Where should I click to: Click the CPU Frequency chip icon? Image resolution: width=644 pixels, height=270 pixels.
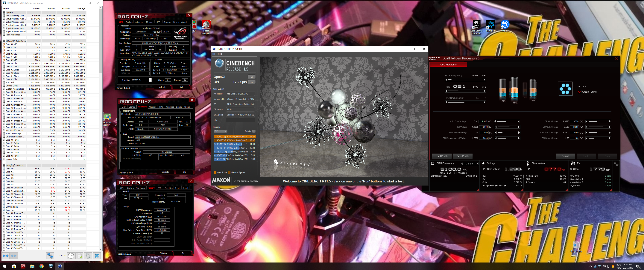(x=432, y=163)
